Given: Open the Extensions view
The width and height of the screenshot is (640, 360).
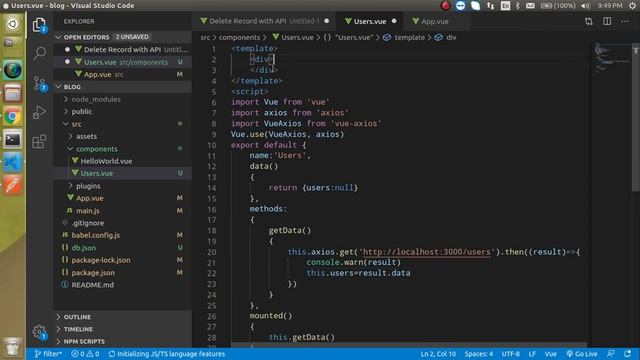Looking at the screenshot, I should 39,142.
